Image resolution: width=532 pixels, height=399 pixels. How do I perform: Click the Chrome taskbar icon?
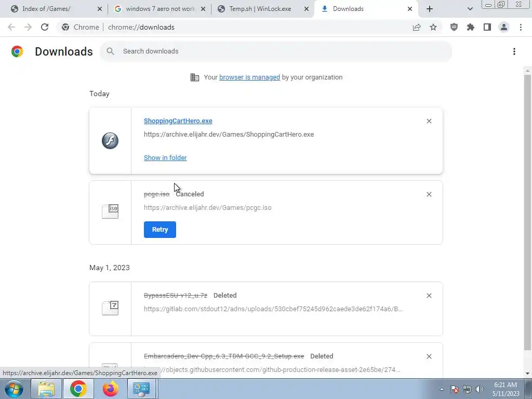(x=78, y=389)
